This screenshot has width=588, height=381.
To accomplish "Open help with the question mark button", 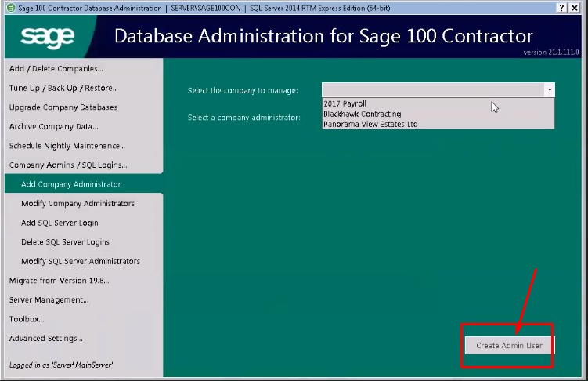I will point(561,8).
